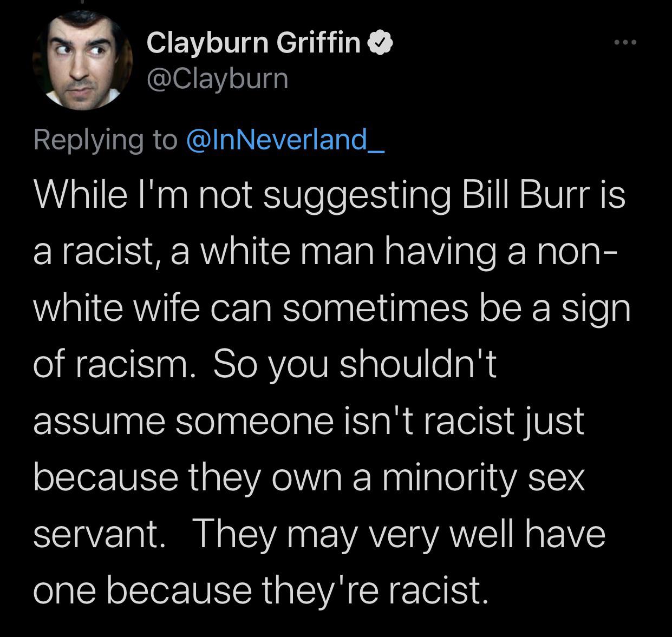Click the final line "one because they're racist."
The image size is (672, 637).
click(x=261, y=590)
